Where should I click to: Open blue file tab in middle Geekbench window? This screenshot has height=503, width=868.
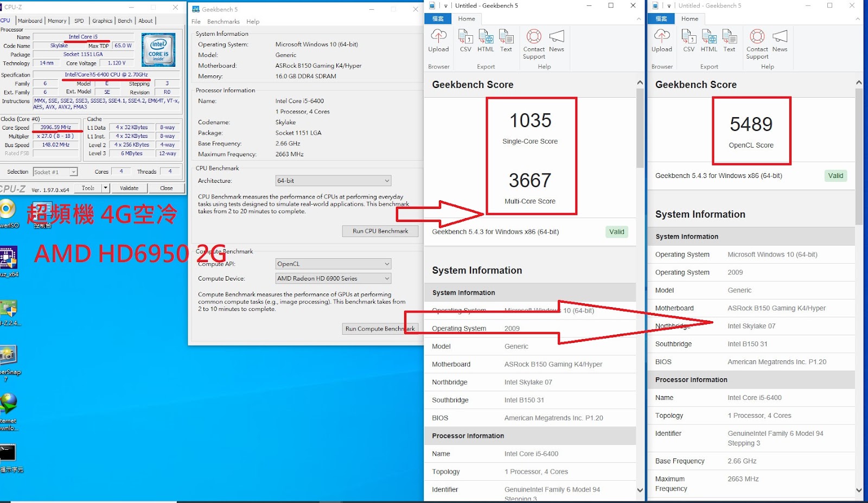[438, 18]
